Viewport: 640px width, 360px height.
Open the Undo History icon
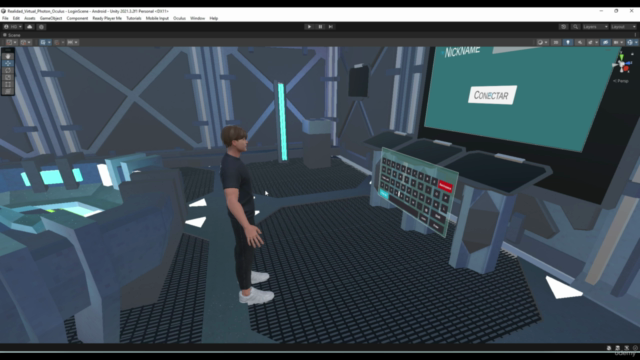tap(564, 27)
